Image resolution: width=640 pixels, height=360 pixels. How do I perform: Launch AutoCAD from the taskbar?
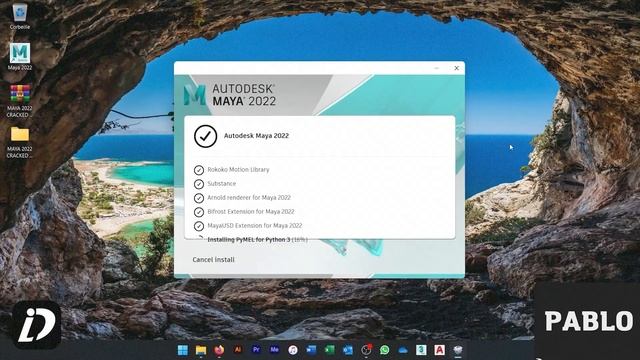[440, 350]
